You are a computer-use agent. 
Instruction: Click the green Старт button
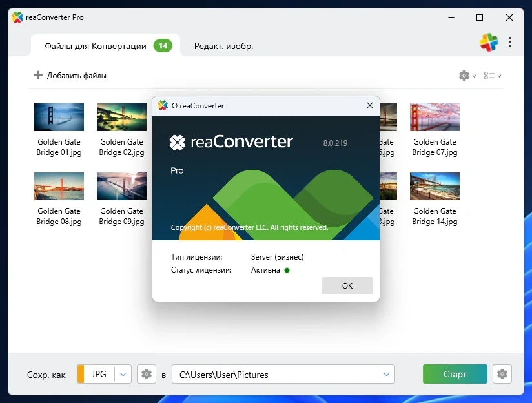(455, 374)
